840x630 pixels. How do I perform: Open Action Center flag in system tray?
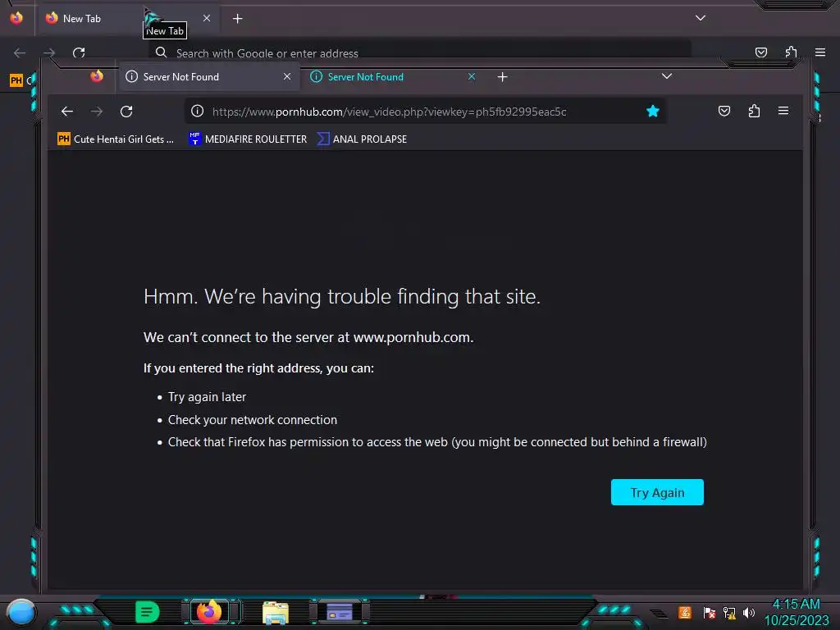pyautogui.click(x=710, y=612)
